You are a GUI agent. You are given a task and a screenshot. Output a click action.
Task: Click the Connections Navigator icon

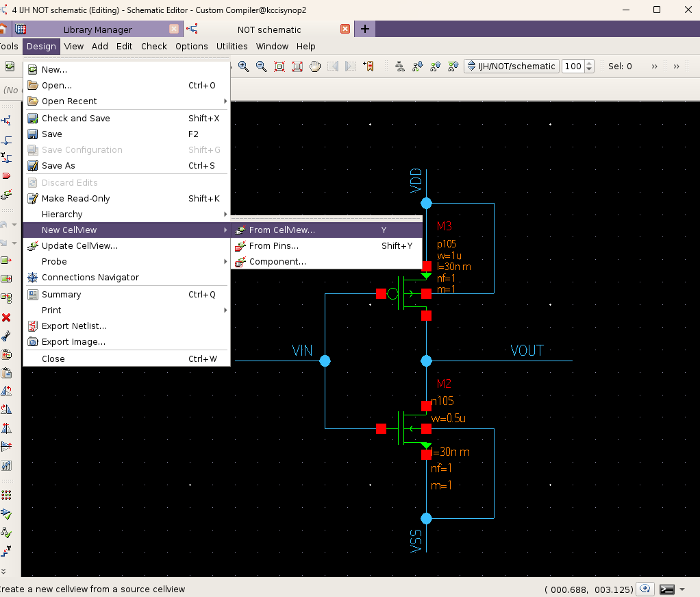click(33, 278)
